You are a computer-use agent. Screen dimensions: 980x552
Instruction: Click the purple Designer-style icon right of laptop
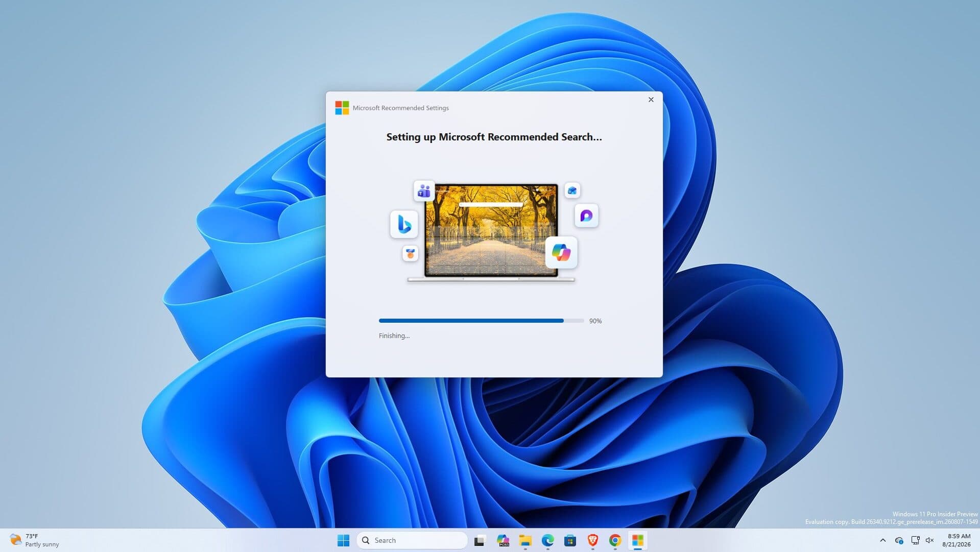(x=586, y=215)
